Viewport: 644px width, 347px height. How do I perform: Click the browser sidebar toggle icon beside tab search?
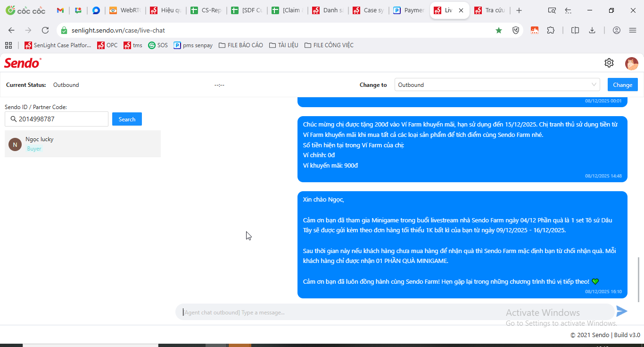(x=569, y=10)
